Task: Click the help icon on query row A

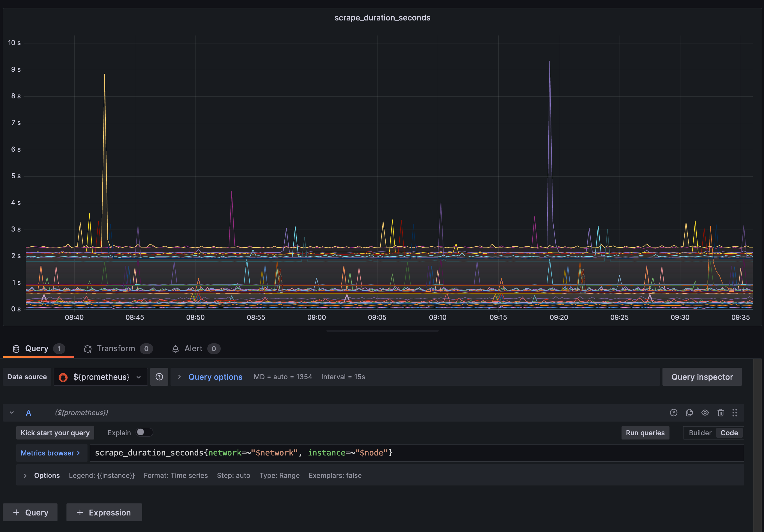Action: pos(674,413)
